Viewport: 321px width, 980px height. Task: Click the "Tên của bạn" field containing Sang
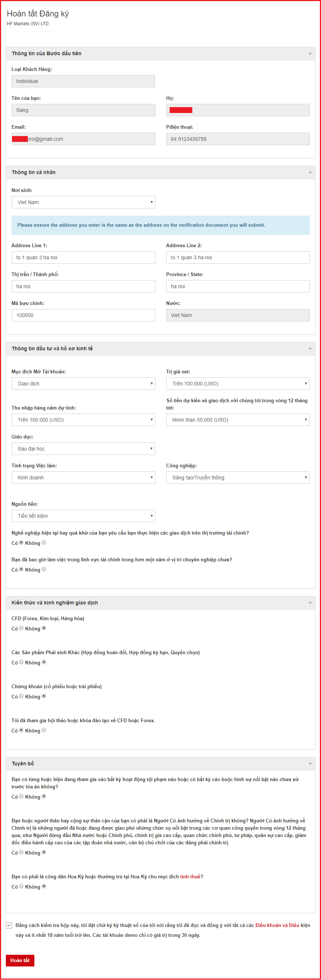[x=83, y=110]
